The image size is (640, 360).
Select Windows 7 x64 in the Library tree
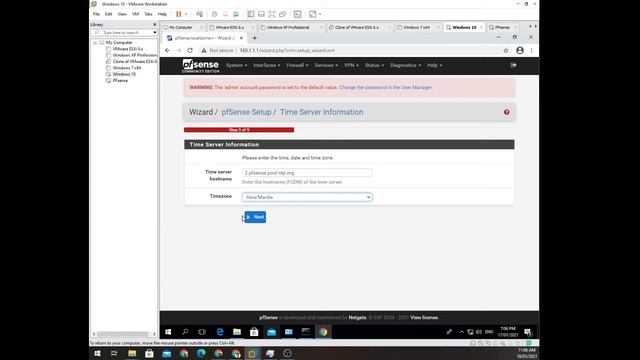(x=127, y=68)
